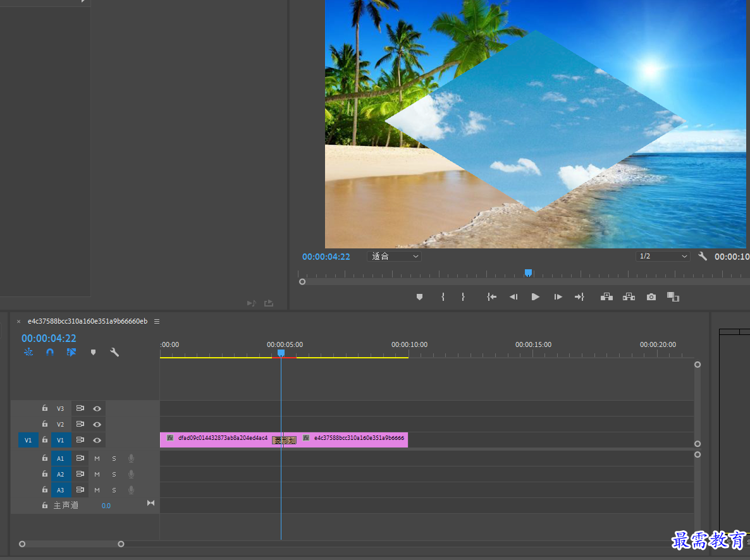
Task: Select the e4c37588bcc310a clip on V1
Action: tap(352, 440)
